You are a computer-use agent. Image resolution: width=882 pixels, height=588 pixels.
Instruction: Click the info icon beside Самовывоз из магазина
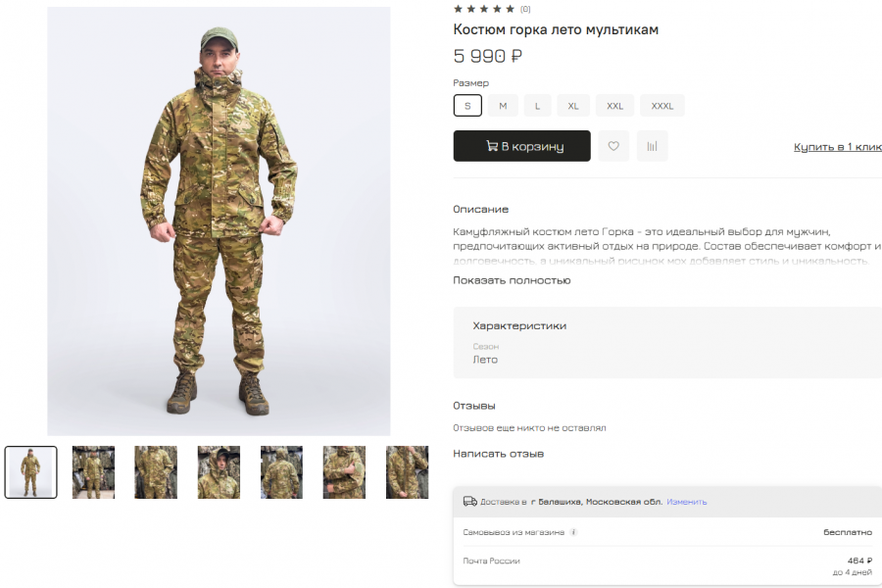pyautogui.click(x=573, y=533)
